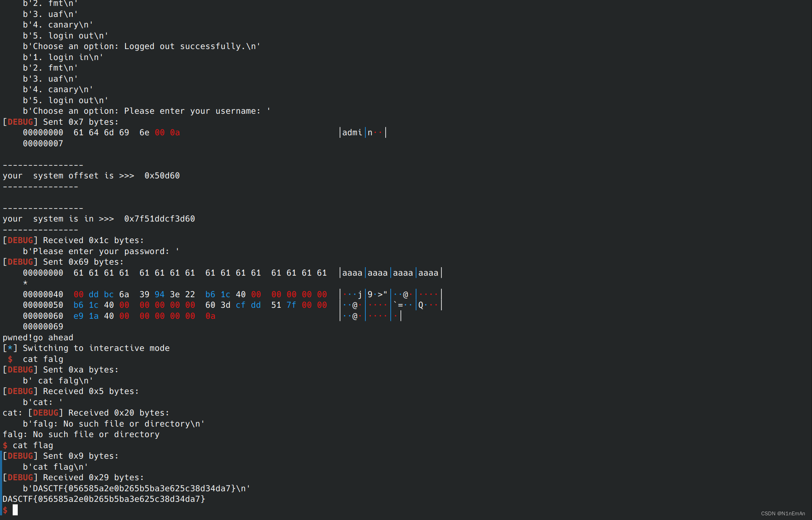Click "Received 0x5 bytes:" debug line
812x520 pixels.
(x=71, y=391)
